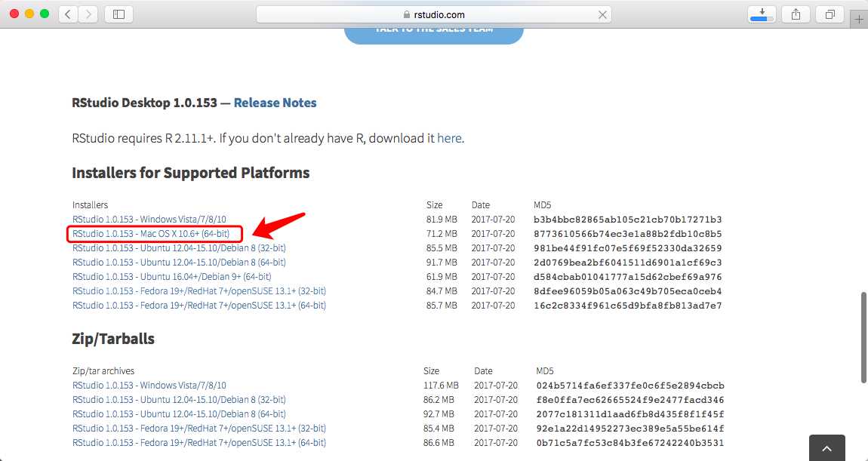Select MD5 hash f8e0ffa7ec62665524f9e2477facd346
The width and height of the screenshot is (868, 461).
pyautogui.click(x=630, y=400)
